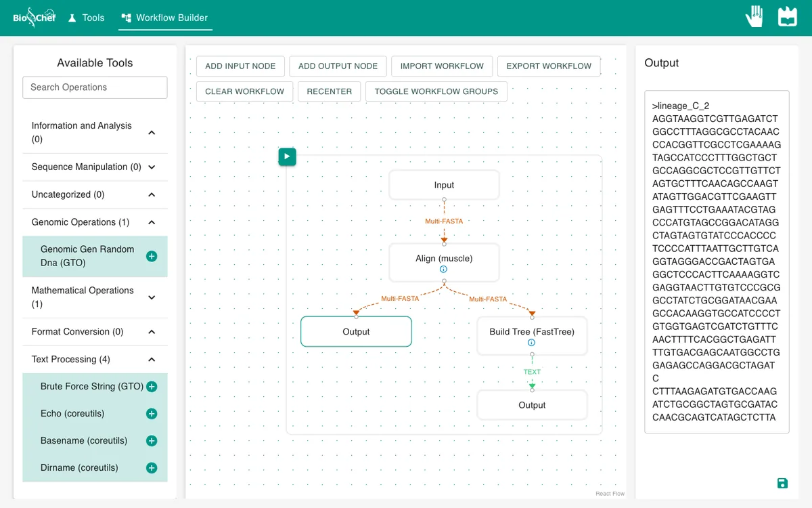Select Output node below FastTree

click(x=532, y=405)
